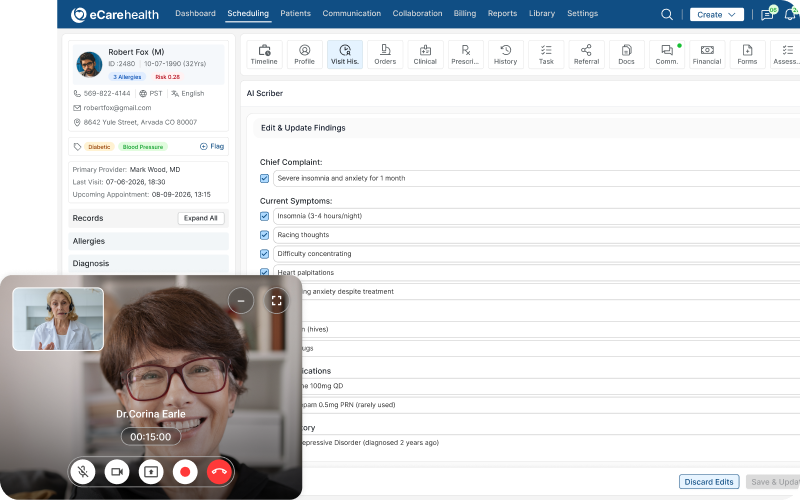Image resolution: width=800 pixels, height=500 pixels.
Task: Open the Docs section
Action: (627, 55)
